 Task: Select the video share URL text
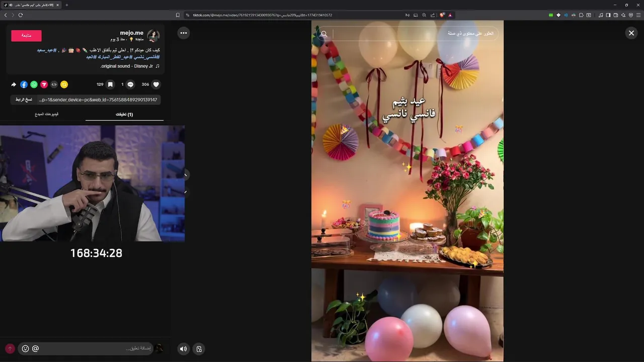tap(98, 100)
